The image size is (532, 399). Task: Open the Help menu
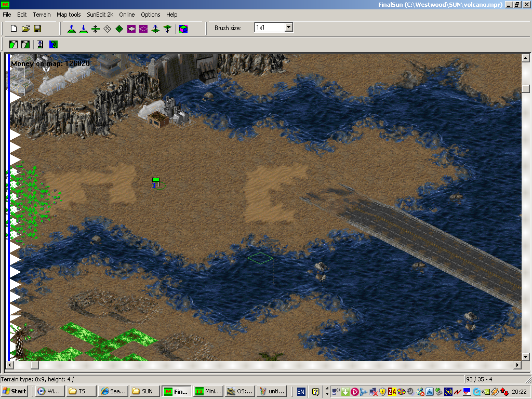(171, 15)
